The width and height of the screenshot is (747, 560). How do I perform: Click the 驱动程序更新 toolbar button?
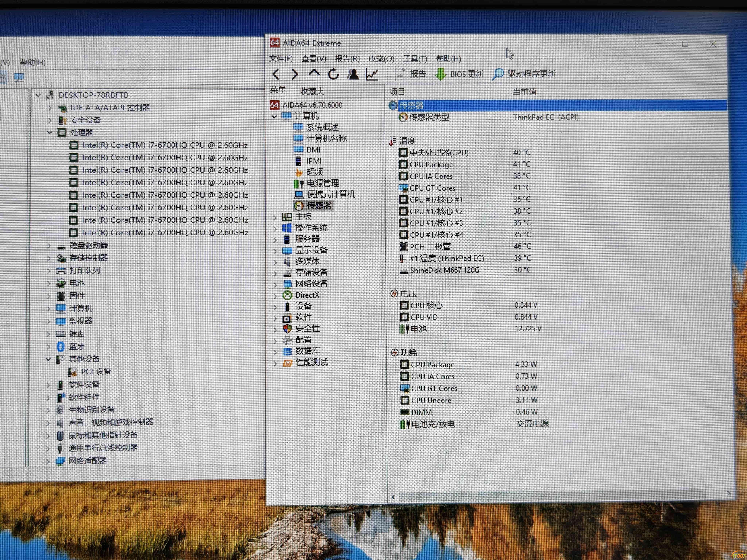coord(524,74)
